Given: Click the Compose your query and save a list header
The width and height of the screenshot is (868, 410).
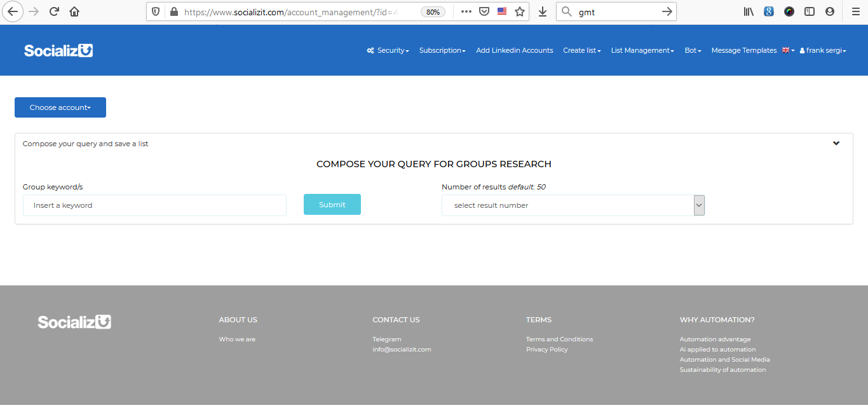Looking at the screenshot, I should pyautogui.click(x=86, y=144).
